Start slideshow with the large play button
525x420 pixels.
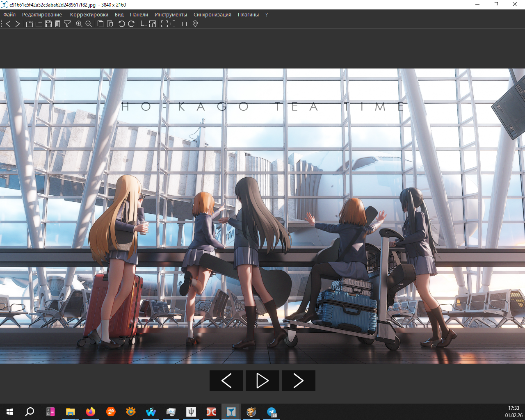(262, 381)
